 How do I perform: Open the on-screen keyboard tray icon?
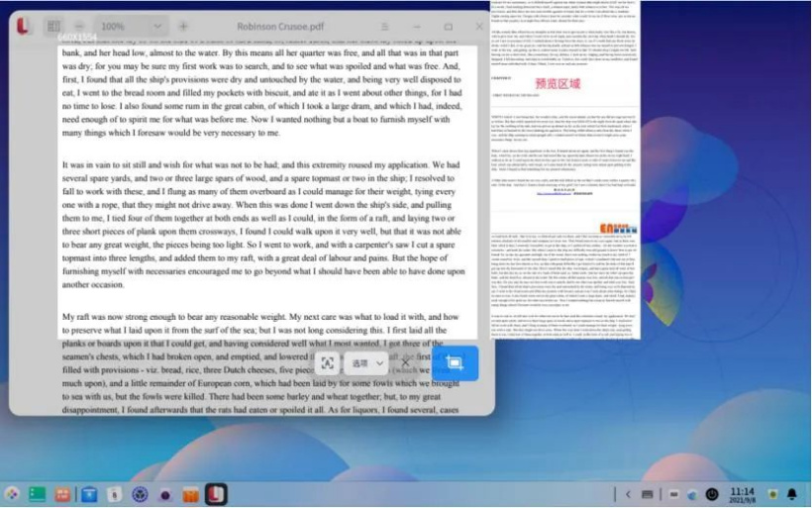coord(647,494)
